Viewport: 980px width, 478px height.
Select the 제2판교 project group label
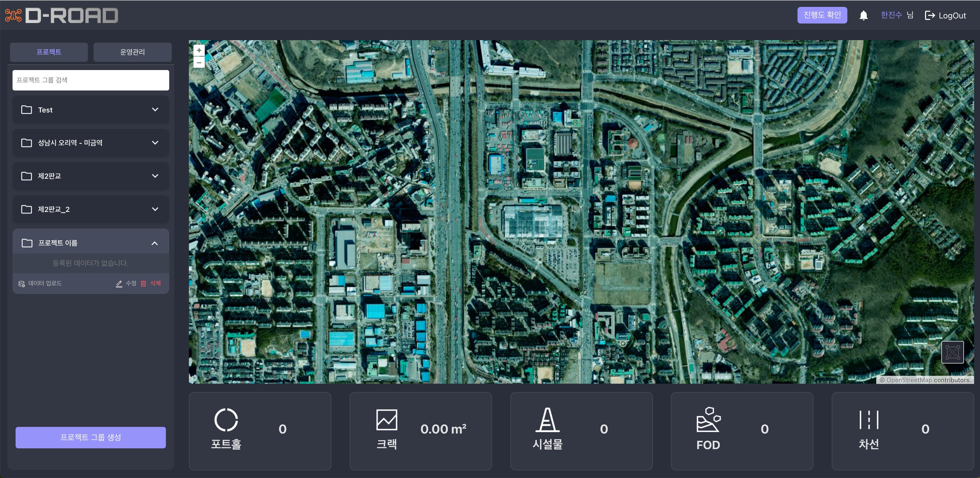coord(49,176)
